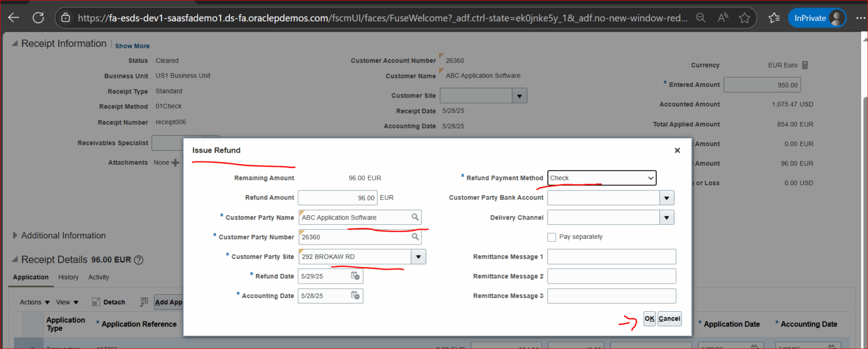Screen dimensions: 868x349
Task: Click the search magnifier for Customer Party Number
Action: [416, 237]
